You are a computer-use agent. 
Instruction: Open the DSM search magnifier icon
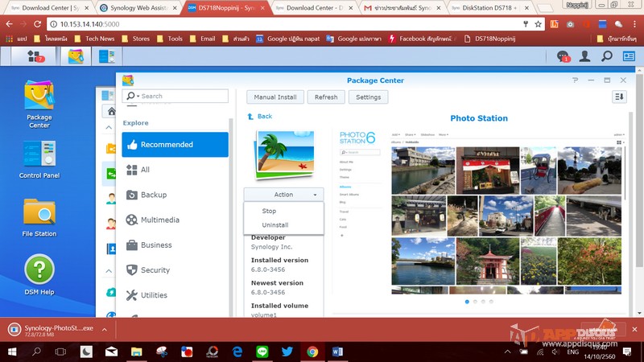pyautogui.click(x=607, y=56)
